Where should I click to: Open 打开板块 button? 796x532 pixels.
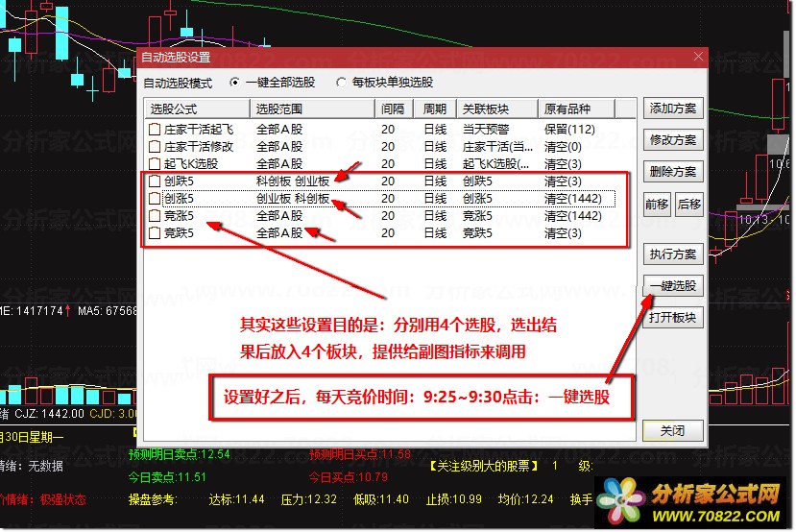pyautogui.click(x=673, y=317)
